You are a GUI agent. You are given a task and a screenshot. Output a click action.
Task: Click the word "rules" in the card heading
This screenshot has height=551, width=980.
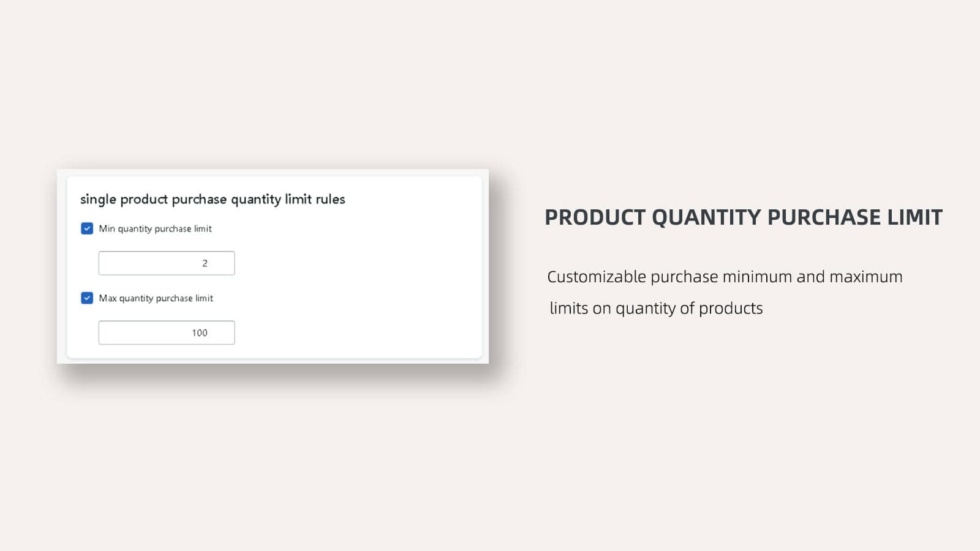click(x=330, y=199)
